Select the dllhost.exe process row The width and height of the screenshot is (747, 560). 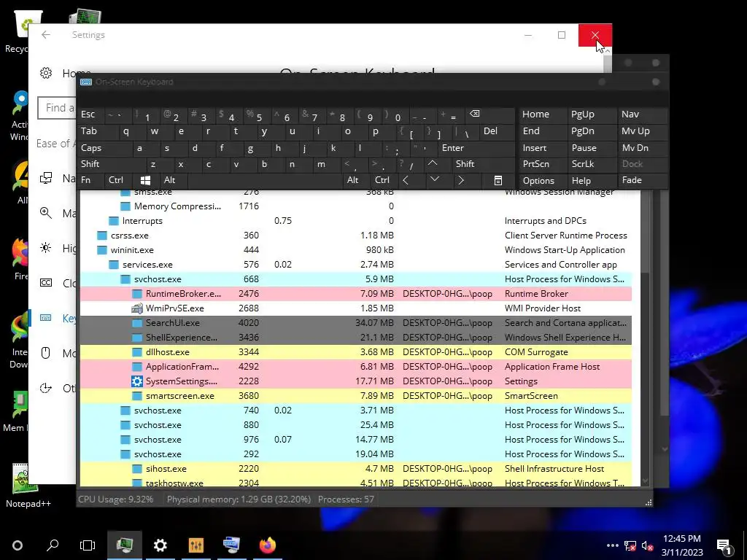pos(356,352)
